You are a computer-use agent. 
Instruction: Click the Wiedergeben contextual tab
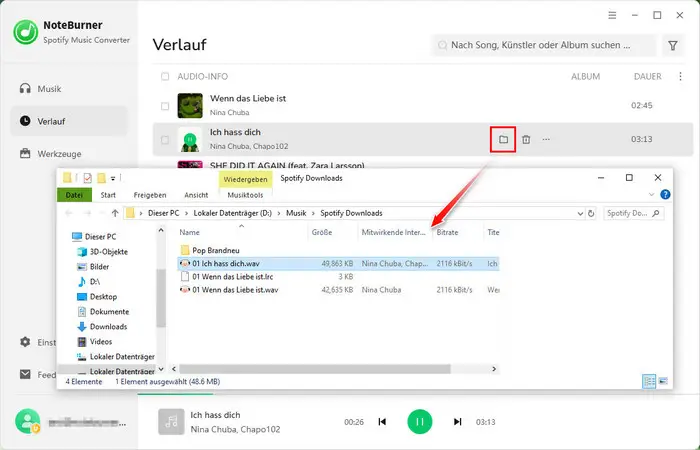[246, 179]
